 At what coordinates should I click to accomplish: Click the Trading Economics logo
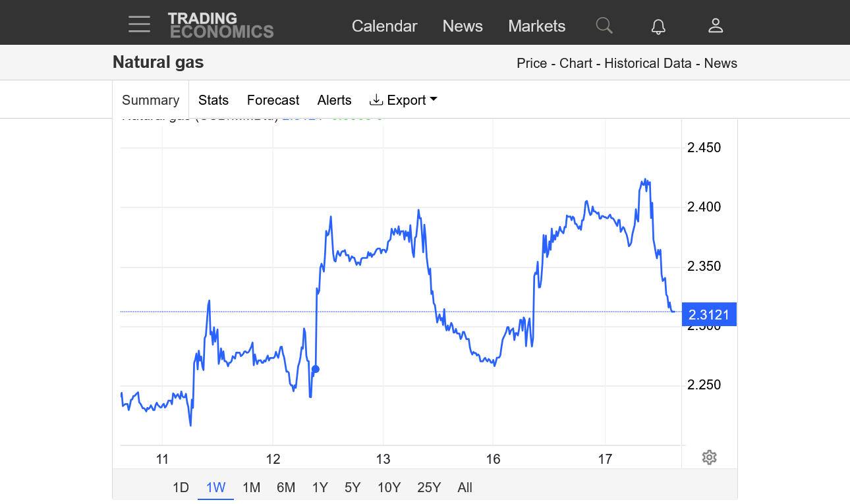click(220, 25)
